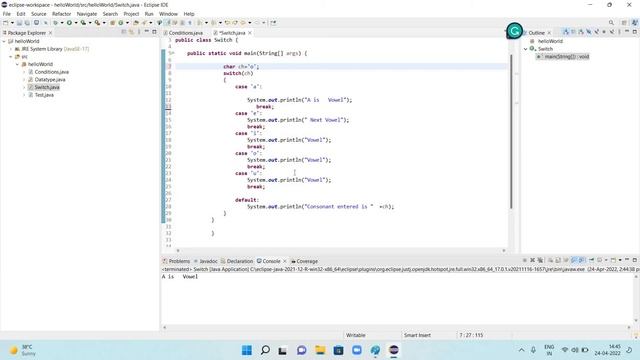This screenshot has height=360, width=640.
Task: Click the Windows Start button on taskbar
Action: pyautogui.click(x=247, y=350)
